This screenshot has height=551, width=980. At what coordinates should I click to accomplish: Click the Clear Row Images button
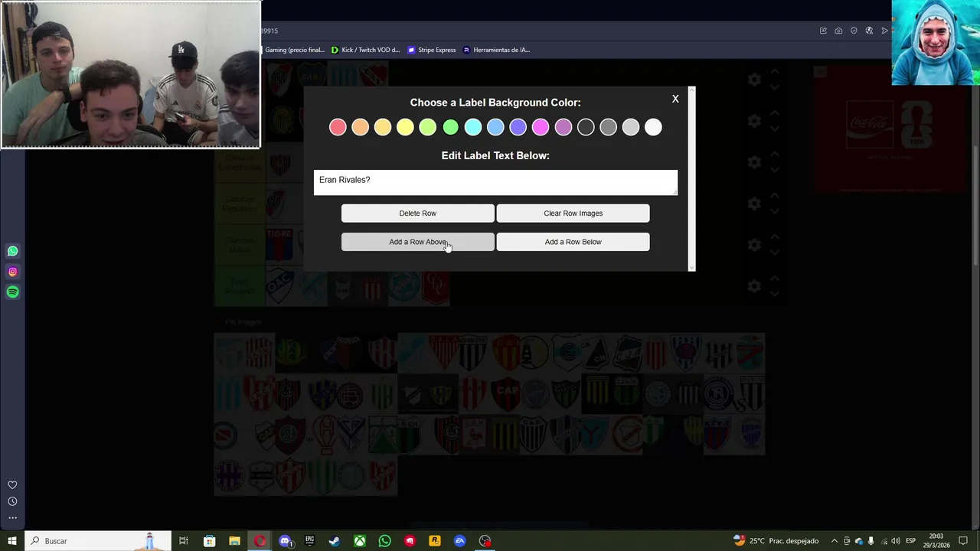pyautogui.click(x=573, y=214)
